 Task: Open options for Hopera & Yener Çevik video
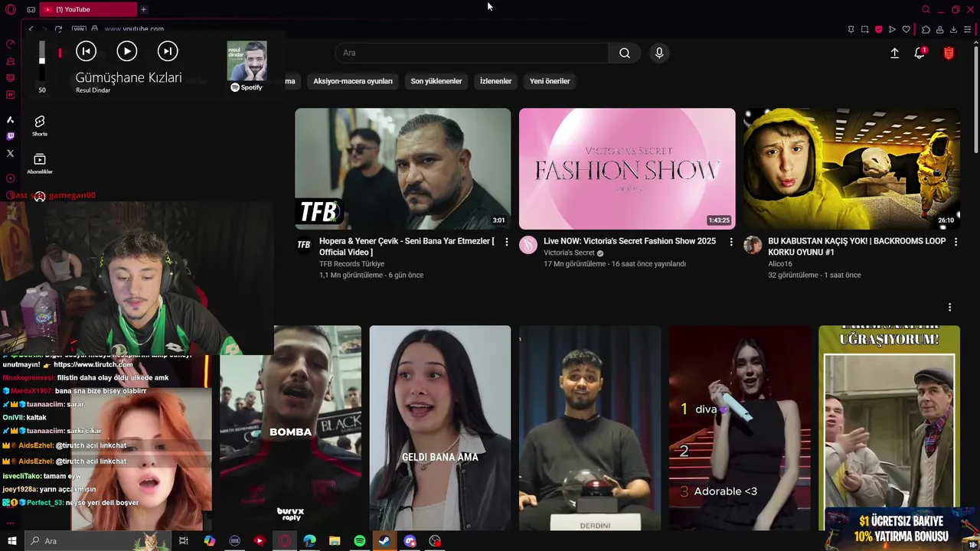506,242
